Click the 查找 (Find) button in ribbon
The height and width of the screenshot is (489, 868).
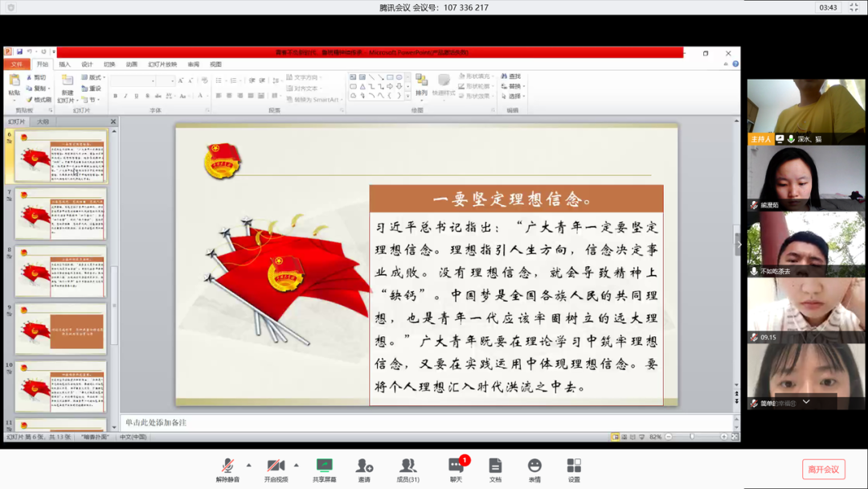click(x=514, y=76)
